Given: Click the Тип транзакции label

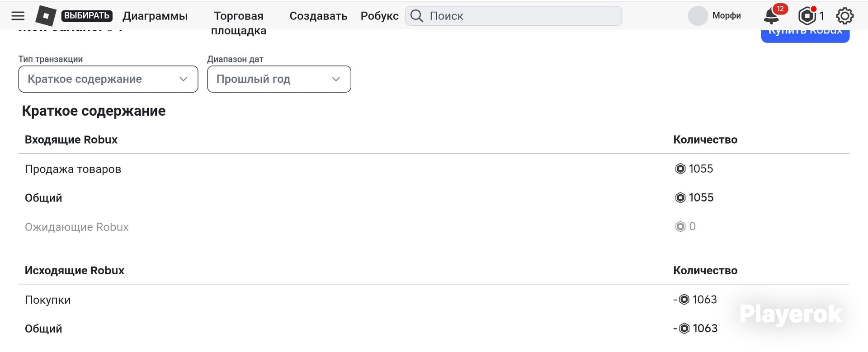Looking at the screenshot, I should click(x=51, y=59).
